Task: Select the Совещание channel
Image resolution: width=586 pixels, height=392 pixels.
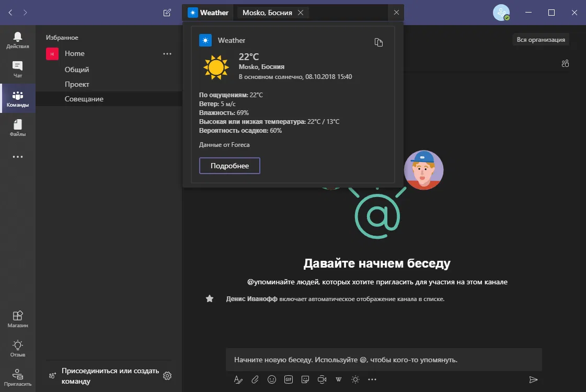Action: [x=84, y=99]
